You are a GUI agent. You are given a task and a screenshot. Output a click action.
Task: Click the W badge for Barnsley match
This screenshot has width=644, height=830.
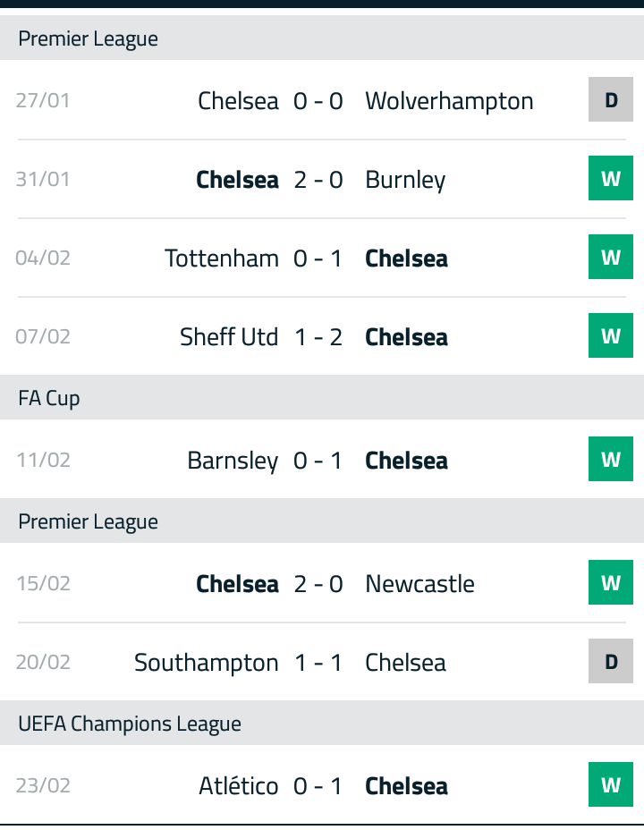pyautogui.click(x=611, y=459)
